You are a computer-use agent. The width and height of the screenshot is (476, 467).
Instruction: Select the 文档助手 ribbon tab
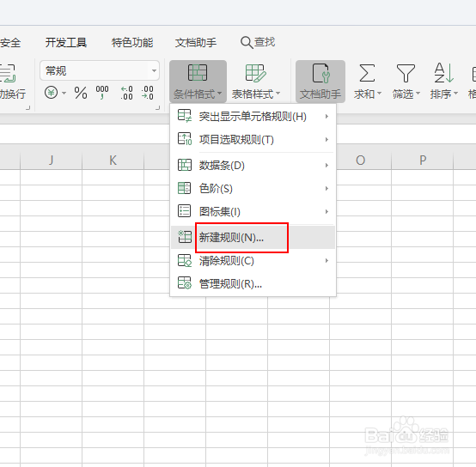point(196,42)
